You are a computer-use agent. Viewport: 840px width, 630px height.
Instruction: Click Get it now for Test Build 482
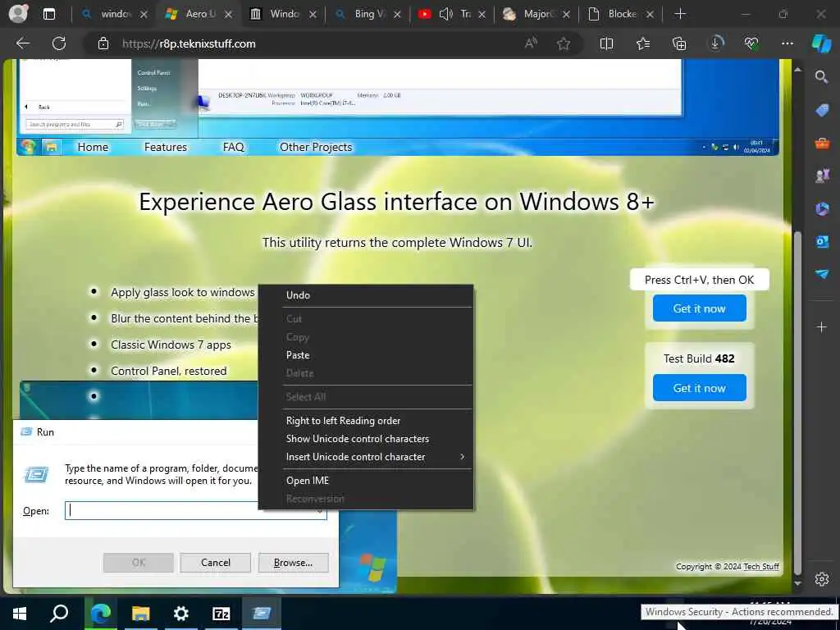point(699,388)
